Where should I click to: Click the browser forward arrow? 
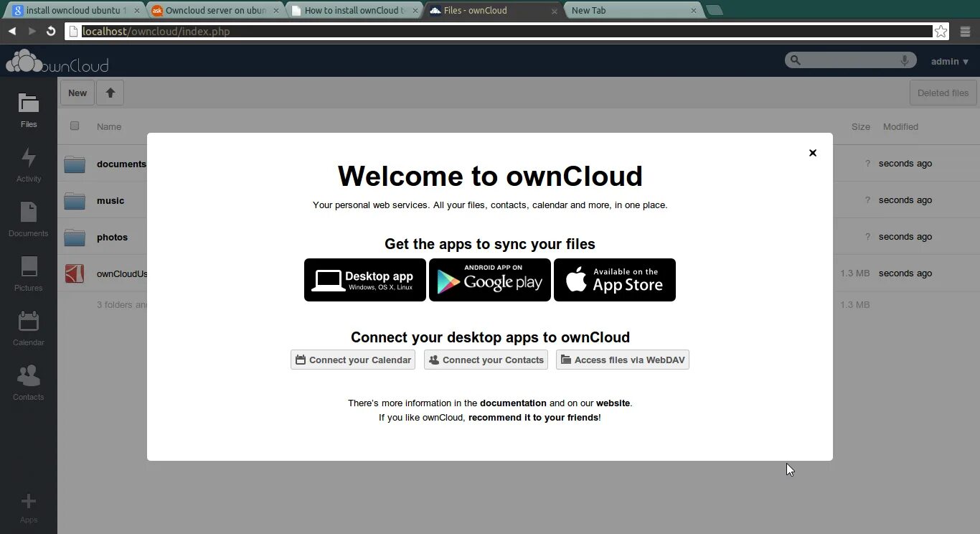tap(32, 31)
